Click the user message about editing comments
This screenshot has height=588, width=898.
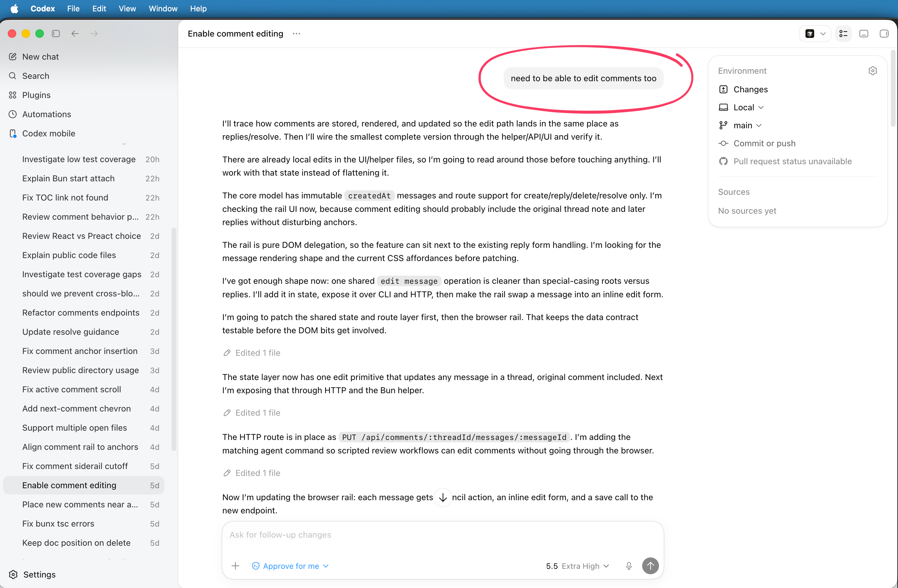point(583,79)
